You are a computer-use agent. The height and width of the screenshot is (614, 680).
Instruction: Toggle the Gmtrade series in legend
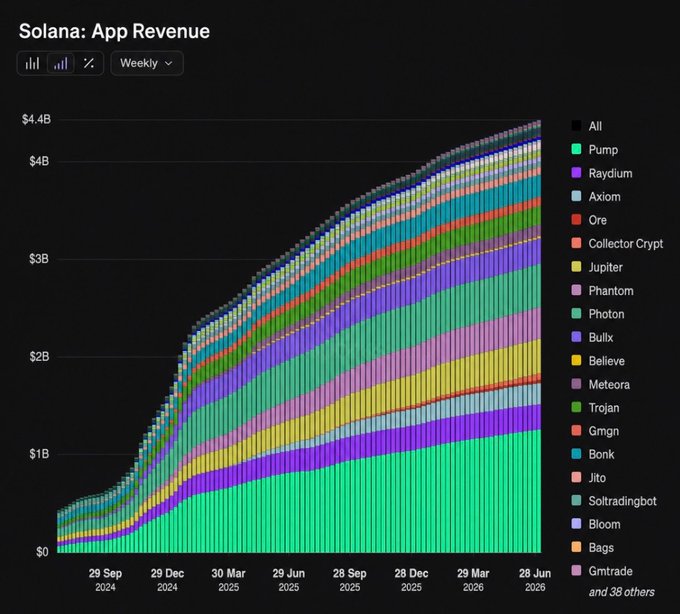coord(602,571)
